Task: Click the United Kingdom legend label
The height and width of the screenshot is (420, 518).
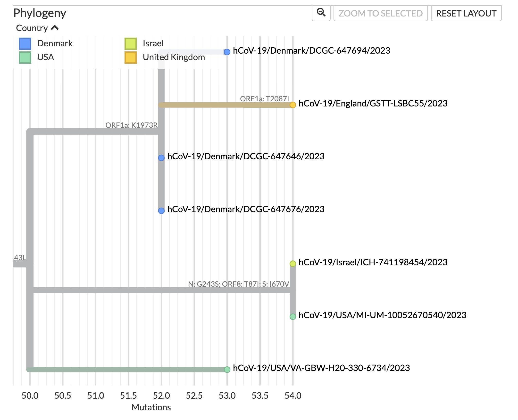Action: tap(174, 57)
